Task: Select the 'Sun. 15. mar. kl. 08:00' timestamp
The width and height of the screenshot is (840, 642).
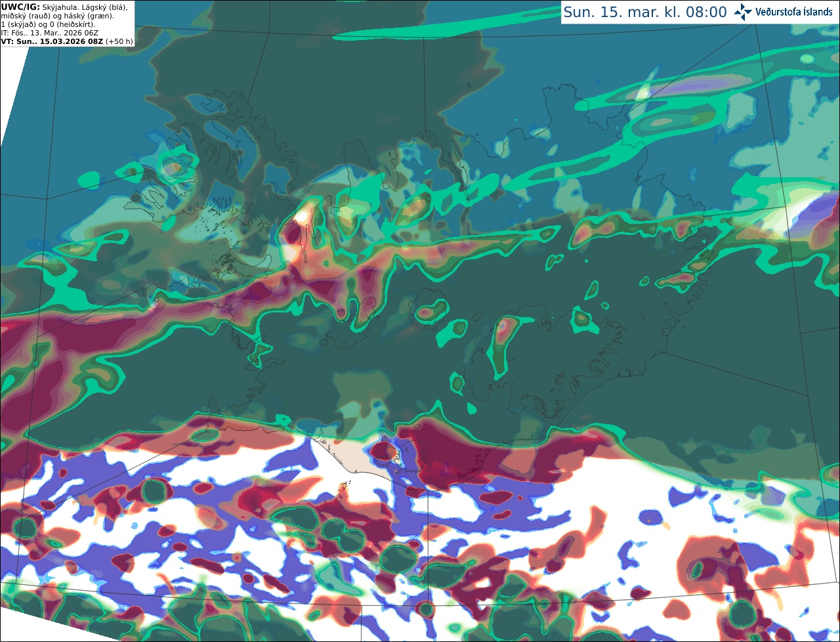Action: (x=645, y=12)
